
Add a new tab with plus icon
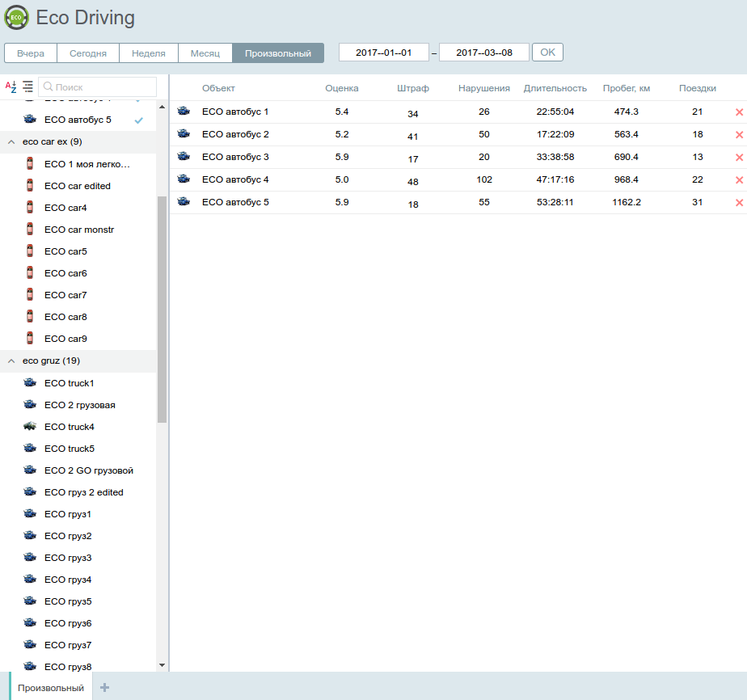point(104,688)
